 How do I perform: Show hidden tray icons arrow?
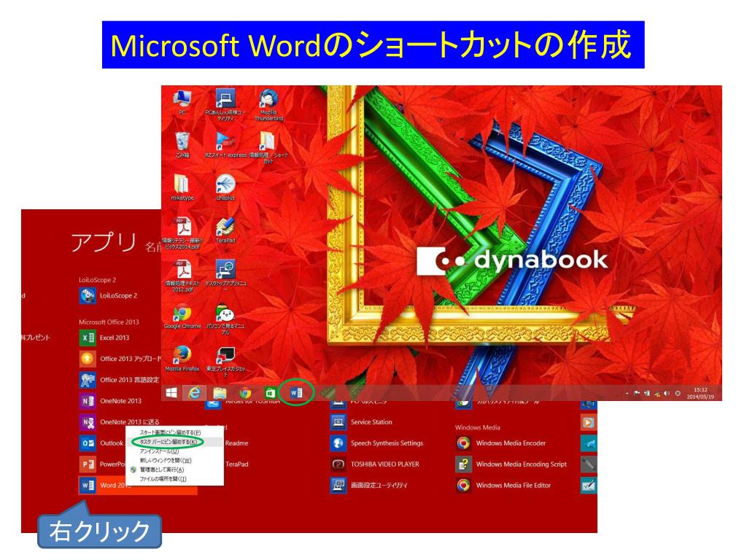[x=627, y=393]
